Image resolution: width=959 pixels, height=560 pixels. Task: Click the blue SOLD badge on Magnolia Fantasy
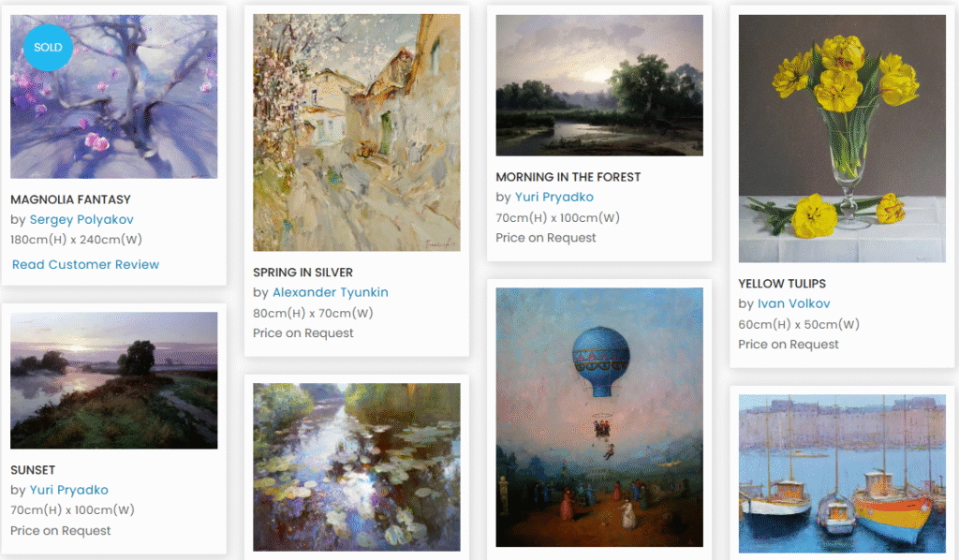tap(48, 48)
